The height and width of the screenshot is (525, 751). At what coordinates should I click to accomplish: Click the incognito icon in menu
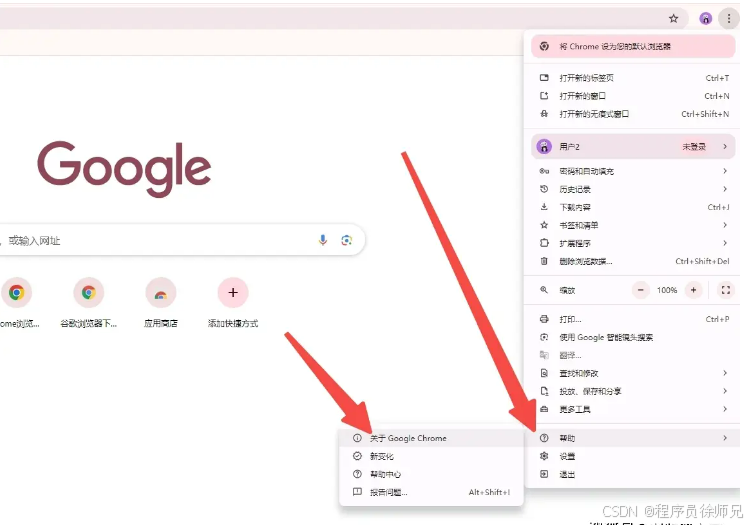pyautogui.click(x=544, y=114)
